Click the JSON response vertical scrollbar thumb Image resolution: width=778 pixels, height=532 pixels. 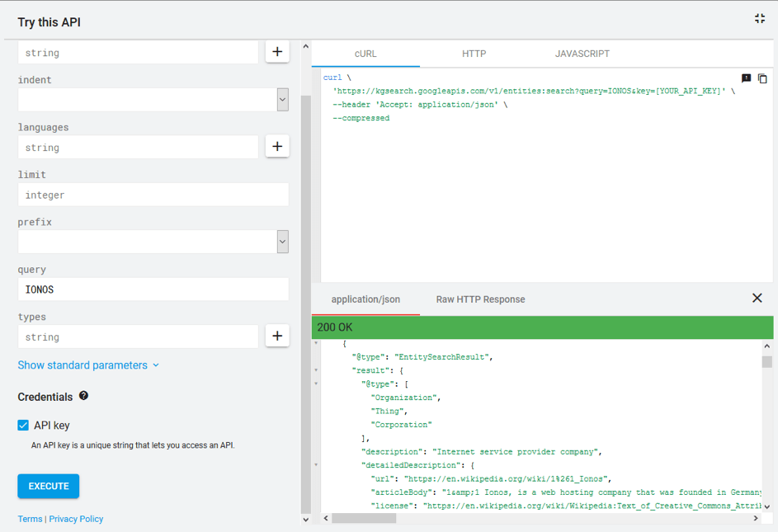click(767, 362)
